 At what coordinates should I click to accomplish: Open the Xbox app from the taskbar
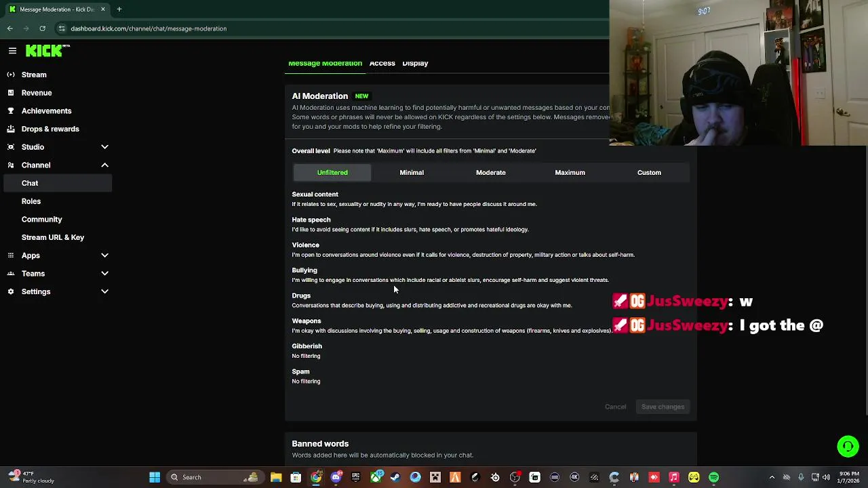click(376, 477)
